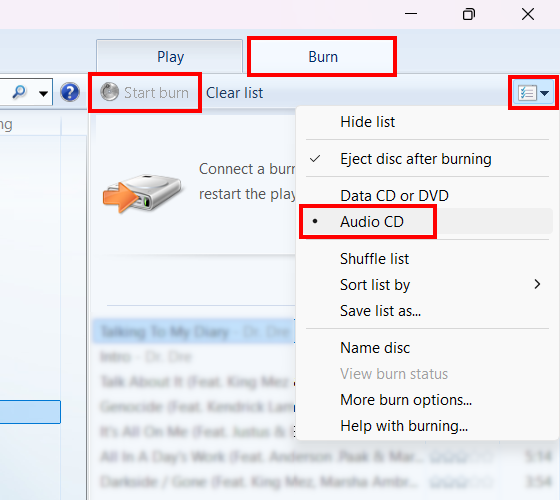Select the blurred Talking To My Diary track
This screenshot has width=560, height=500.
coord(193,332)
